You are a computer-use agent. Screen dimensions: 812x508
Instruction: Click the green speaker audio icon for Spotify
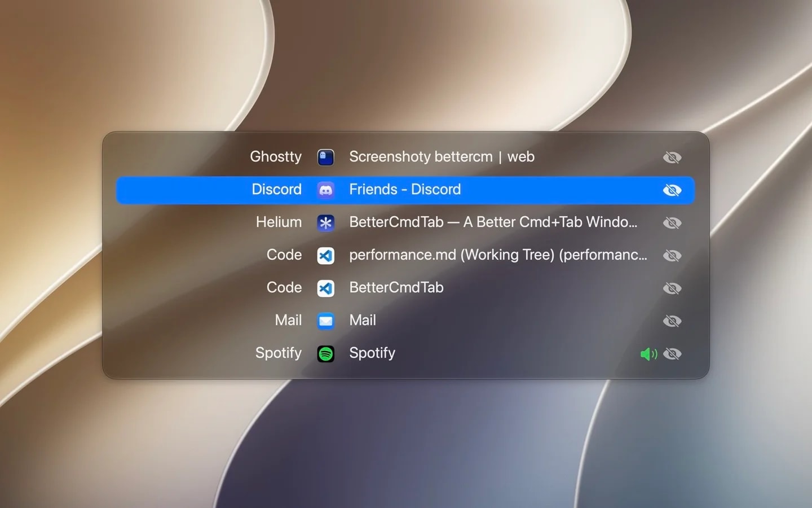(x=648, y=354)
